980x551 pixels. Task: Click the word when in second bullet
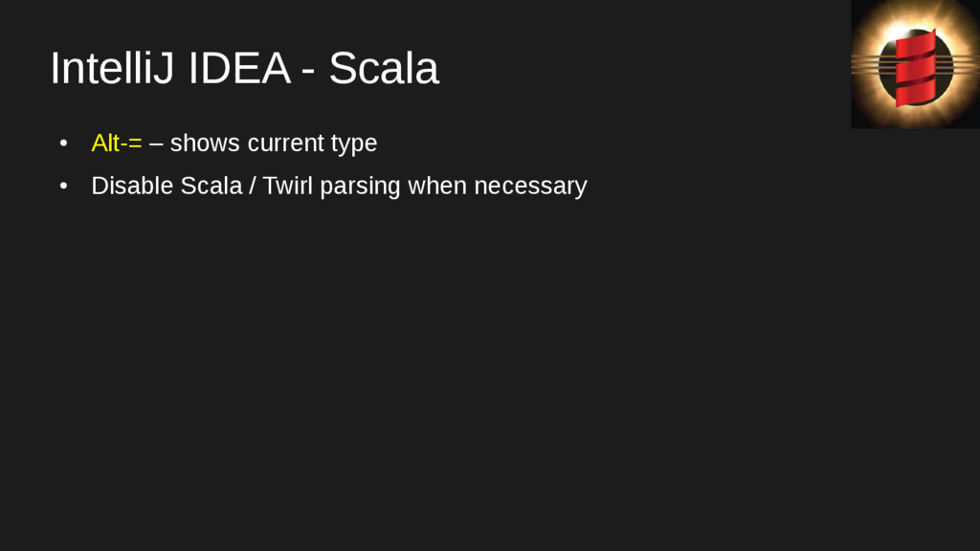436,186
